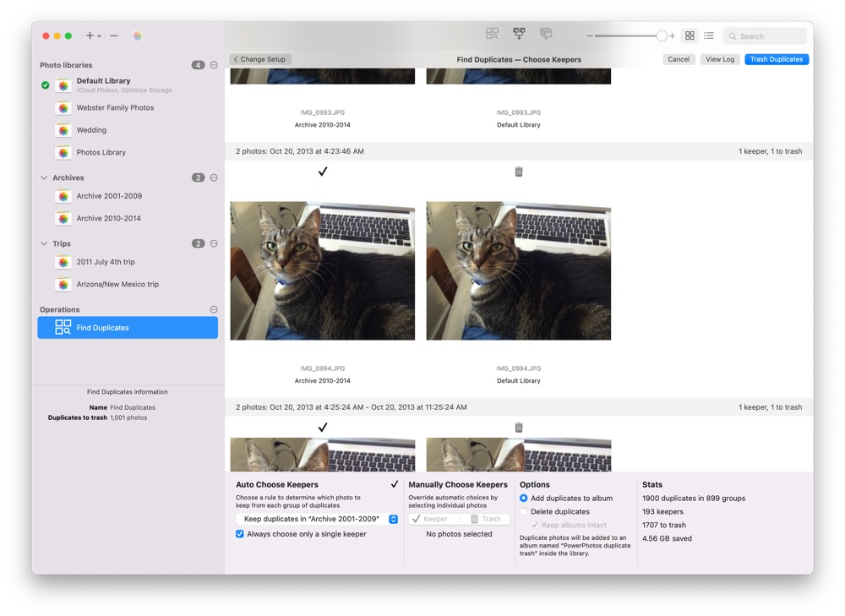
Task: Switch to list view icon
Action: click(709, 35)
